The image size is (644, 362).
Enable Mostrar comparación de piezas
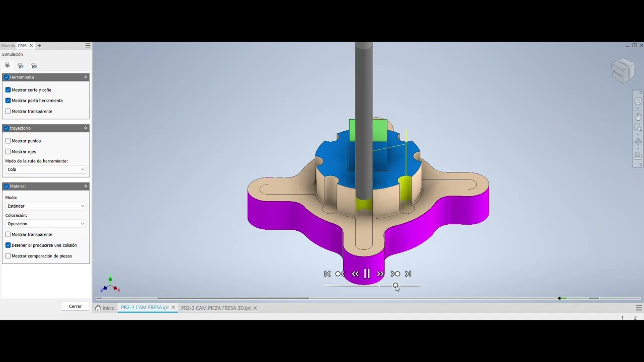(x=8, y=256)
